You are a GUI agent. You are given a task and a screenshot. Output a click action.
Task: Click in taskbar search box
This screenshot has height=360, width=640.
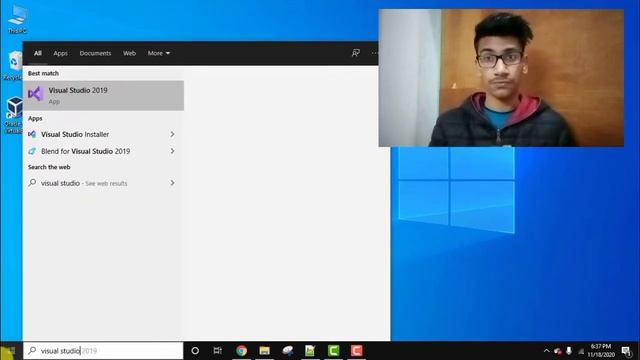(x=103, y=351)
